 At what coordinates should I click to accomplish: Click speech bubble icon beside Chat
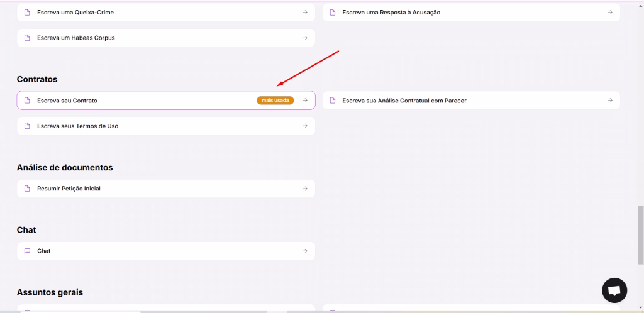(27, 251)
